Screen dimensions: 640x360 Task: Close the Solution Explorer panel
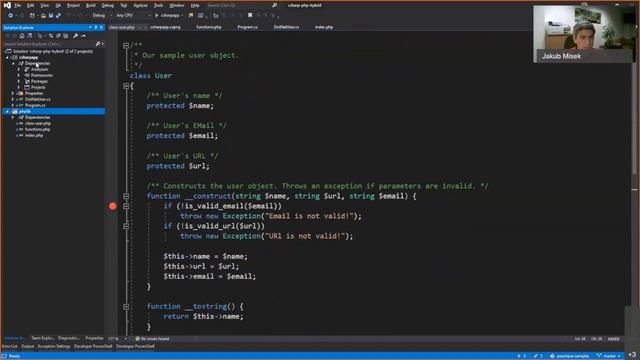[x=102, y=27]
